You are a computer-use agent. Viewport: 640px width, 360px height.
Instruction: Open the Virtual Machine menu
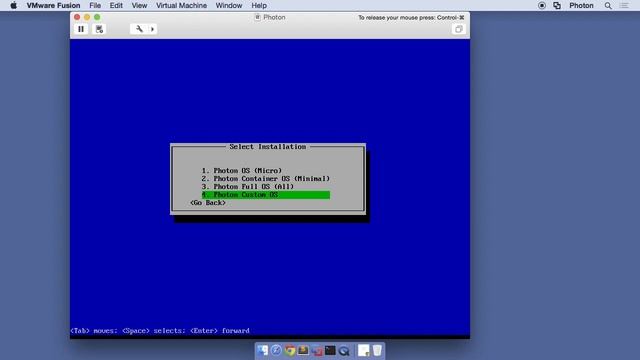coord(181,5)
